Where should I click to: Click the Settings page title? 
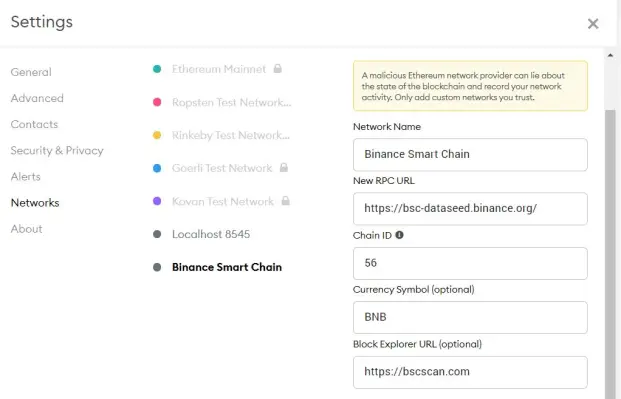(x=42, y=22)
